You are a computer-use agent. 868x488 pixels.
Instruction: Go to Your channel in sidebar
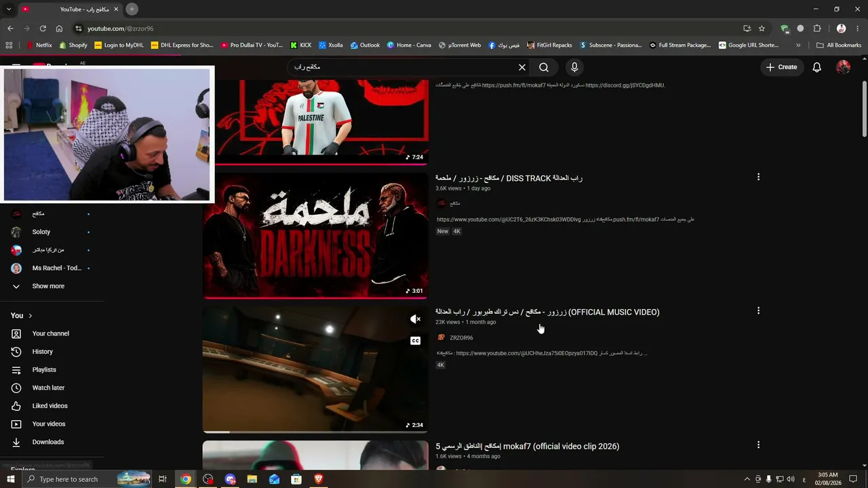point(51,333)
